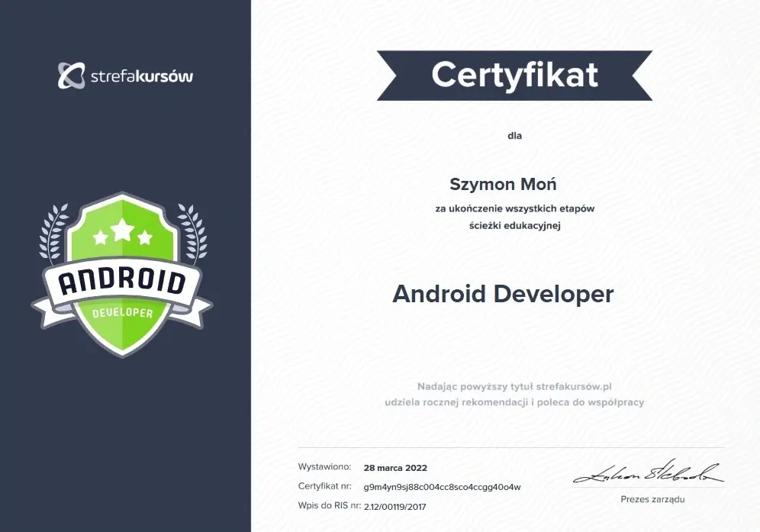This screenshot has height=532, width=760.
Task: Select the ANDROID banner on the badge
Action: point(122,282)
